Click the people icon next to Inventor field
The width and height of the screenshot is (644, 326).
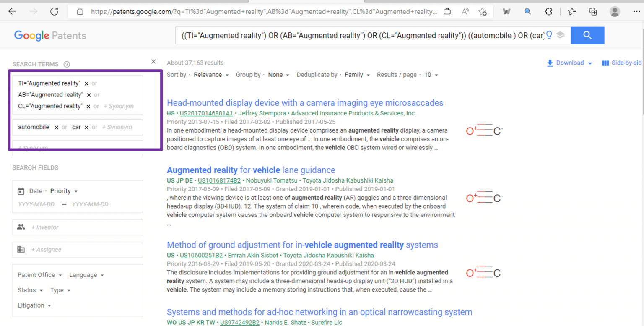21,227
